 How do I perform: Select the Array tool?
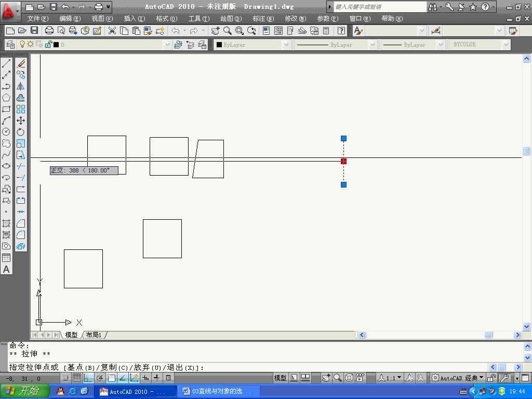tap(21, 109)
